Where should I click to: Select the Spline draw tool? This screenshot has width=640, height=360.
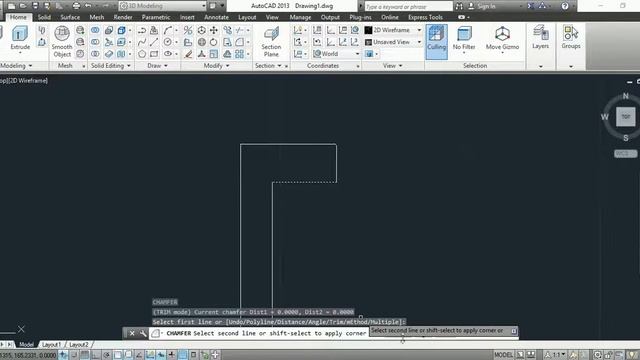(x=142, y=42)
